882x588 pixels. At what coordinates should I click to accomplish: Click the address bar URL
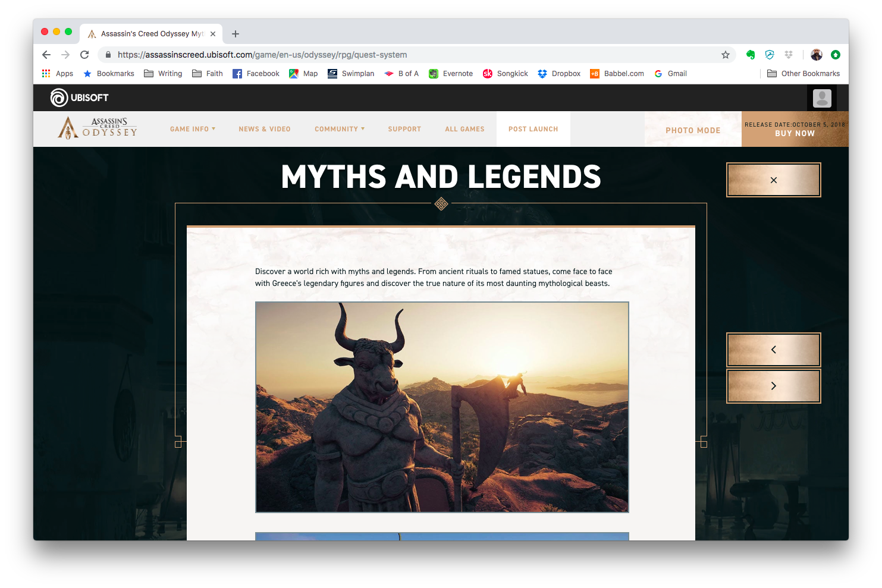coord(262,55)
